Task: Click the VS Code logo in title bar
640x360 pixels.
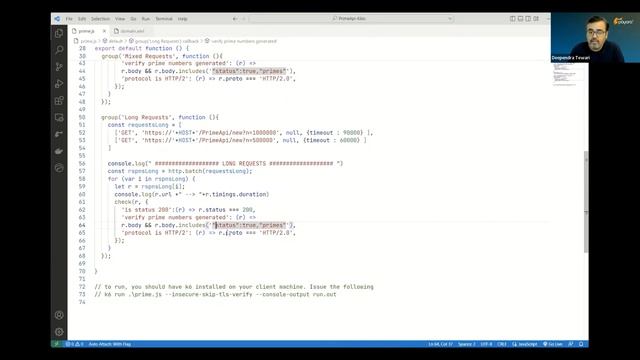Action: (57, 19)
